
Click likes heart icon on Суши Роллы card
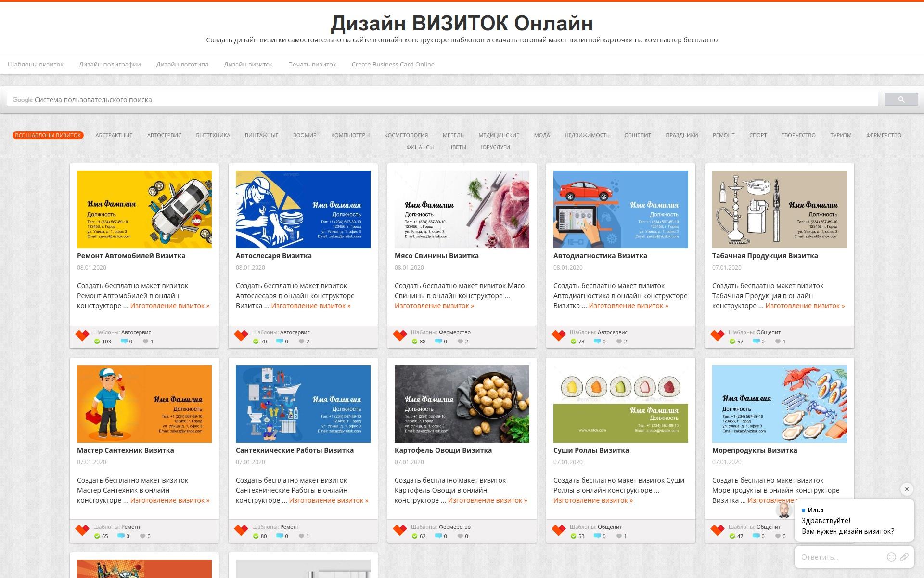click(x=619, y=536)
